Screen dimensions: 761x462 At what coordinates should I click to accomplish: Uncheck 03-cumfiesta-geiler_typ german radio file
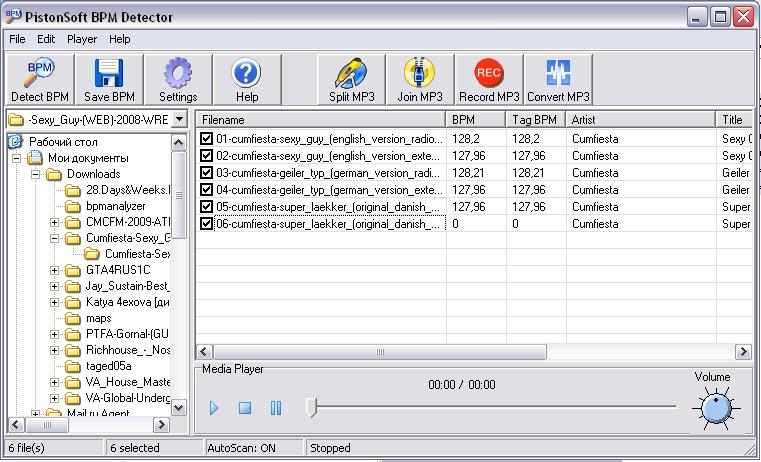pyautogui.click(x=206, y=173)
